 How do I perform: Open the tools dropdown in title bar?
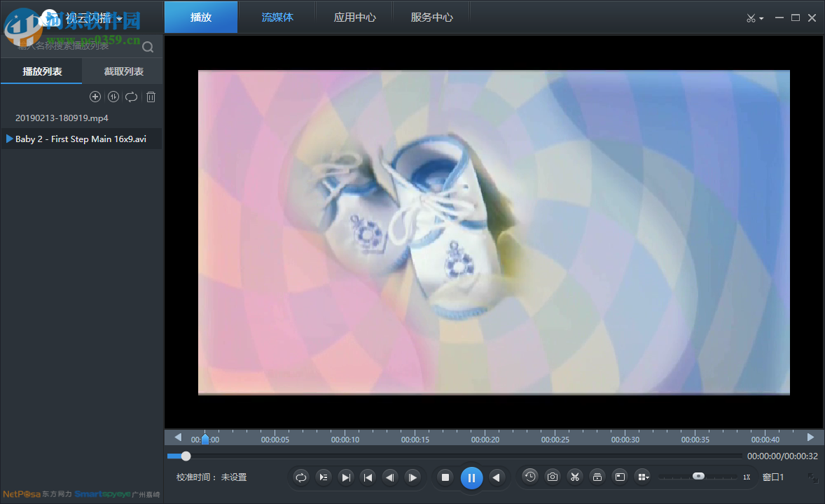[755, 18]
